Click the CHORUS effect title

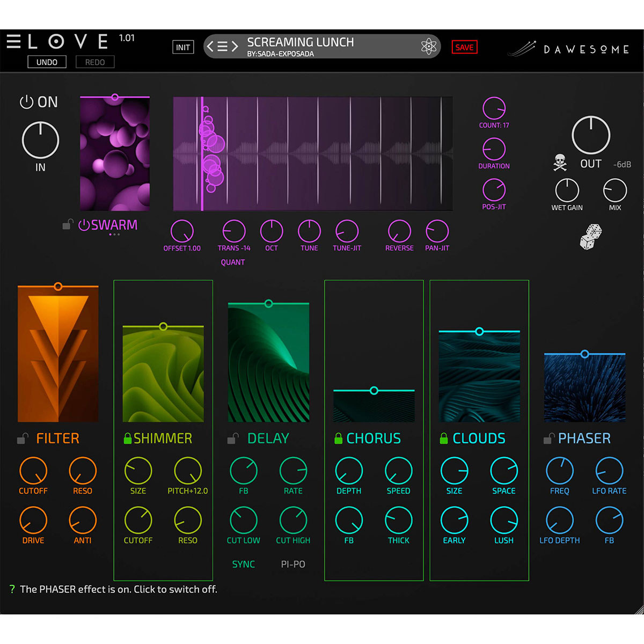click(x=374, y=438)
